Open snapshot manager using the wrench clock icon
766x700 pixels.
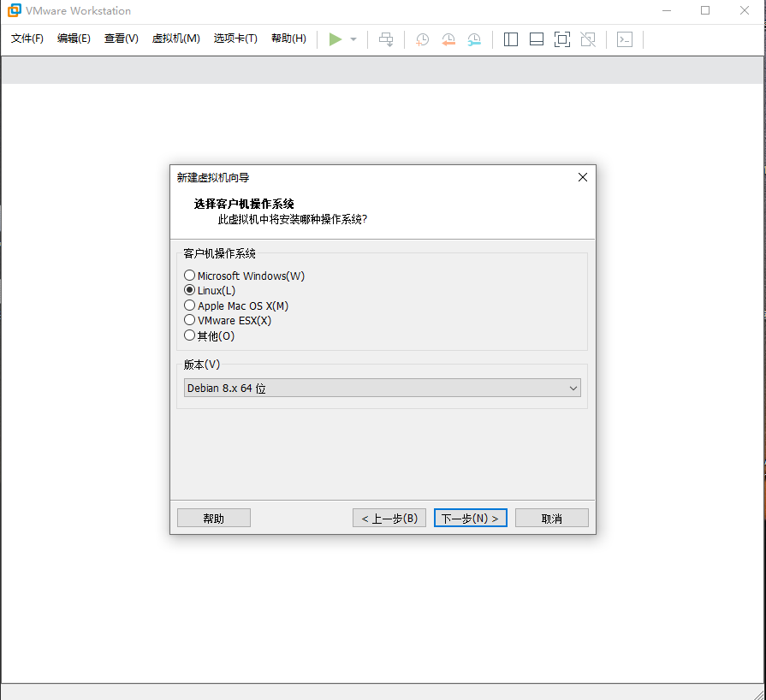(x=474, y=39)
